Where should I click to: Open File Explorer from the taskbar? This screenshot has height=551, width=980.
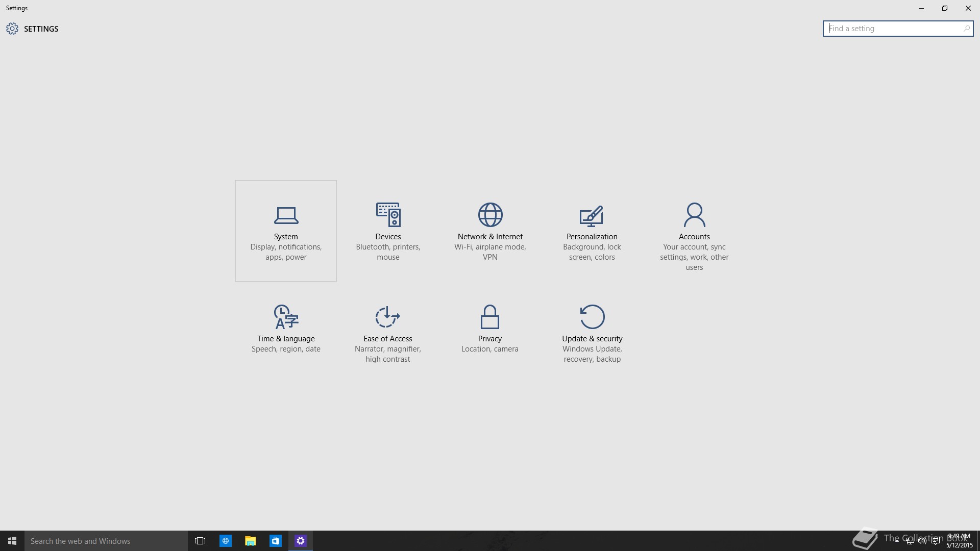tap(250, 541)
